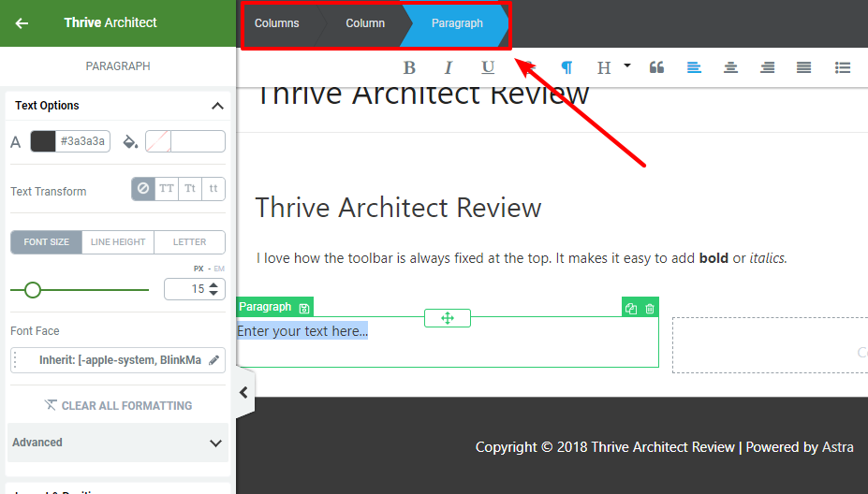Switch to the LINE HEIGHT tab
The image size is (868, 494).
[x=118, y=242]
